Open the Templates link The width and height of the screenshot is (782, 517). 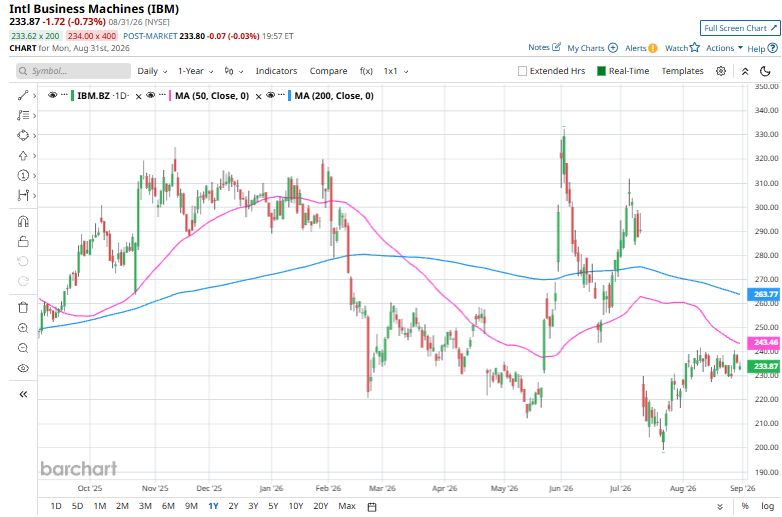(682, 71)
